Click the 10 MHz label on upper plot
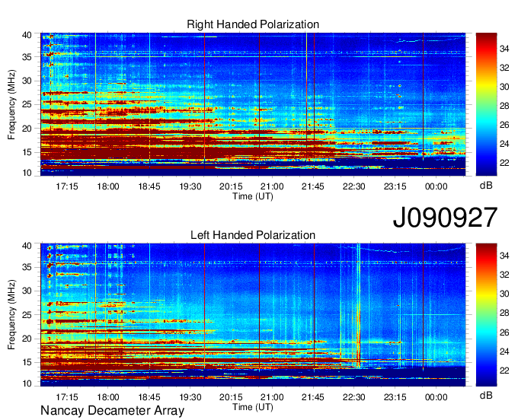This screenshot has height=420, width=518. (x=27, y=173)
